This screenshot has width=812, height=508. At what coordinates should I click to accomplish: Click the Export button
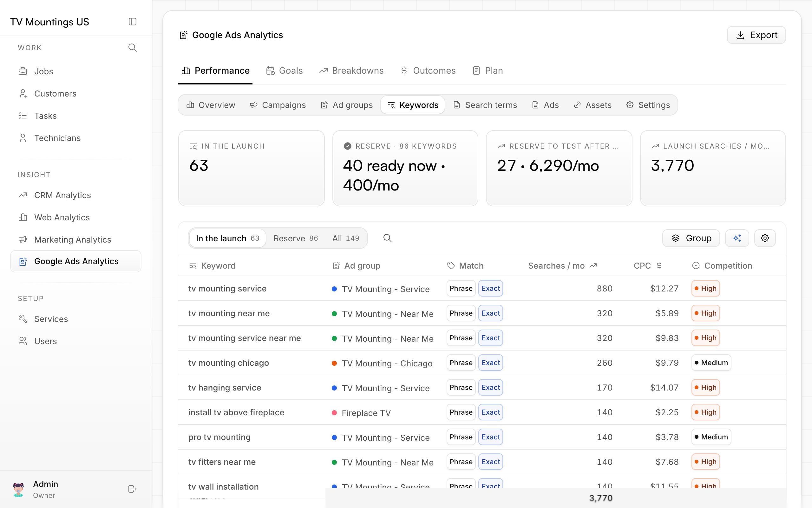point(756,35)
